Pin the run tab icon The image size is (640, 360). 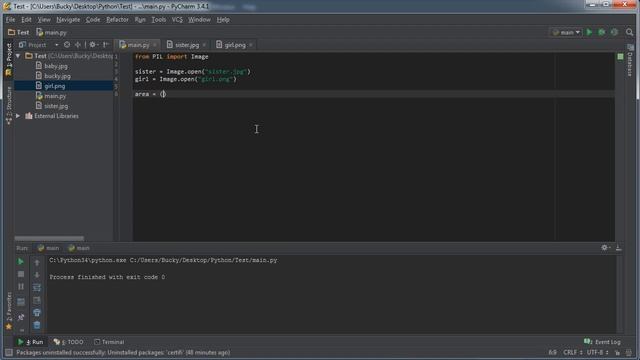[21, 317]
